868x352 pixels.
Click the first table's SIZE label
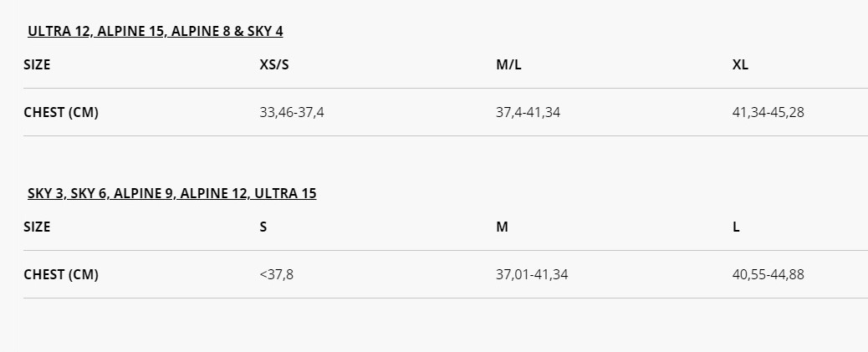tap(37, 64)
